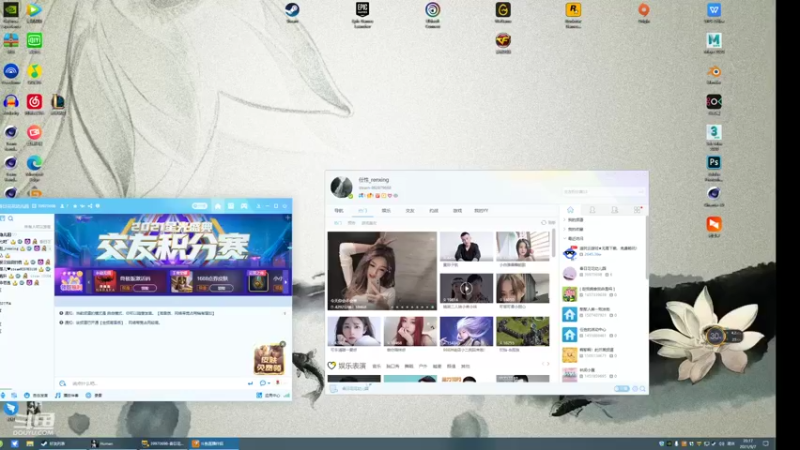Select the 我的YY tab
This screenshot has width=800, height=450.
[x=481, y=211]
